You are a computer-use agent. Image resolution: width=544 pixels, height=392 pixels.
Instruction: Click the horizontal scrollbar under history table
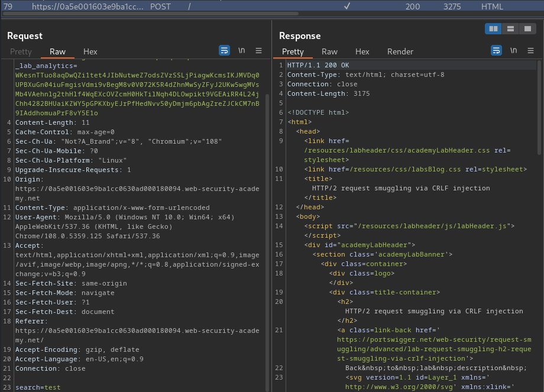click(x=150, y=14)
